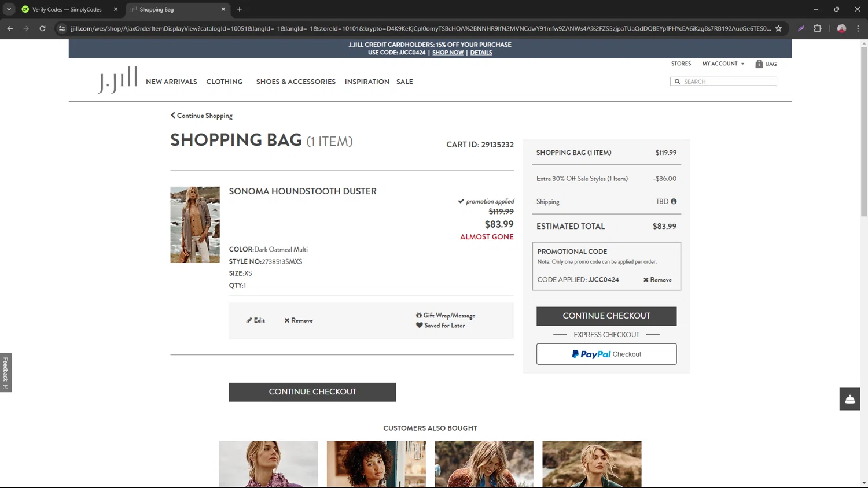This screenshot has width=868, height=488.
Task: Click the J.Jill logo
Action: pyautogui.click(x=118, y=80)
